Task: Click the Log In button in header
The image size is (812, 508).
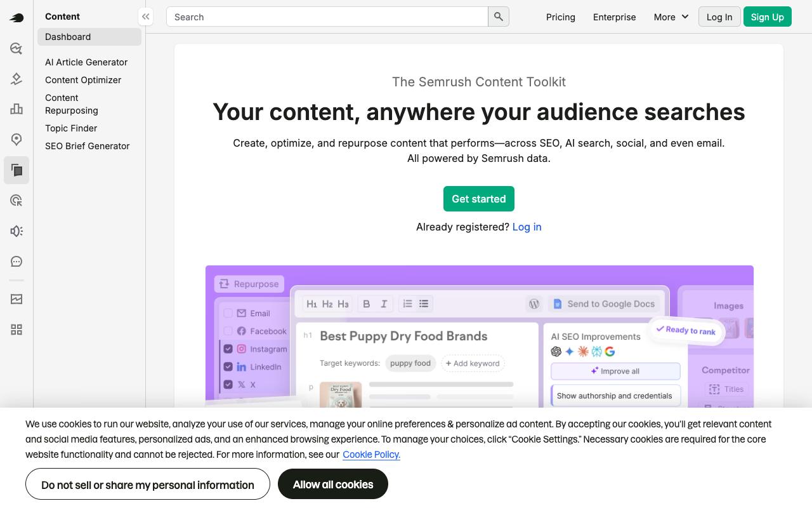Action: 719,17
